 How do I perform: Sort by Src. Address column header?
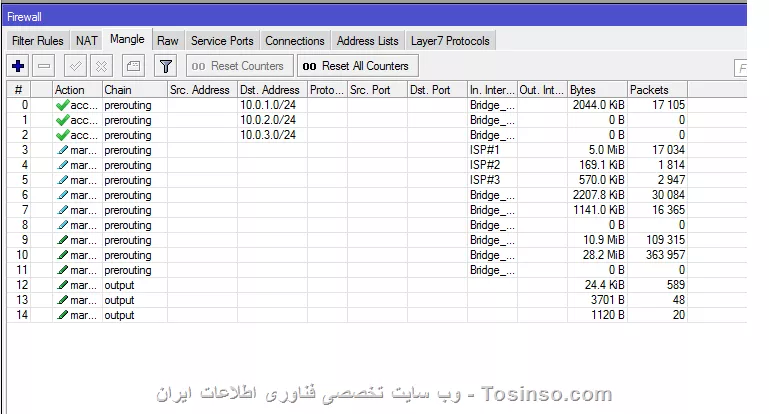(203, 90)
